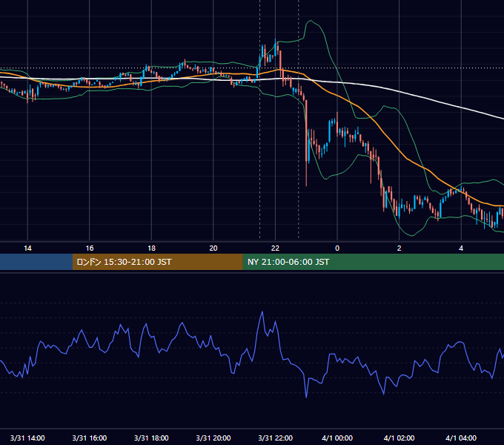Click the 4/1 02:00 date label

[399, 438]
